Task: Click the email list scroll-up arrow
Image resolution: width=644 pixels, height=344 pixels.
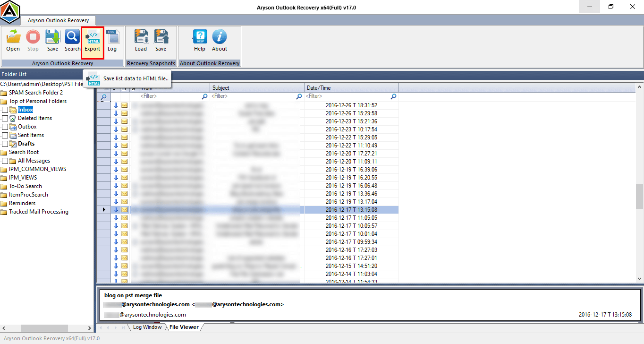Action: point(639,87)
